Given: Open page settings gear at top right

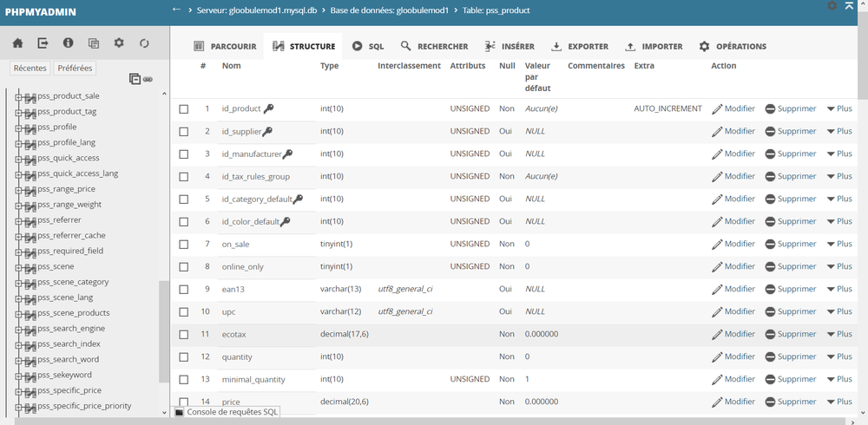Looking at the screenshot, I should click(x=832, y=5).
